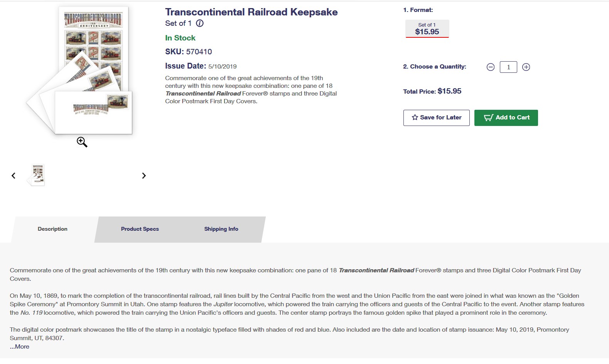This screenshot has height=364, width=609.
Task: Decrease quantity with the minus icon
Action: point(491,67)
